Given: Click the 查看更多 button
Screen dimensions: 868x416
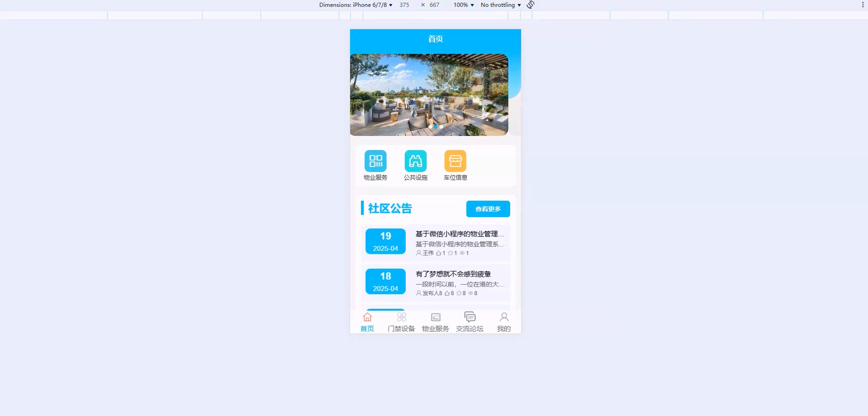Looking at the screenshot, I should pos(488,209).
